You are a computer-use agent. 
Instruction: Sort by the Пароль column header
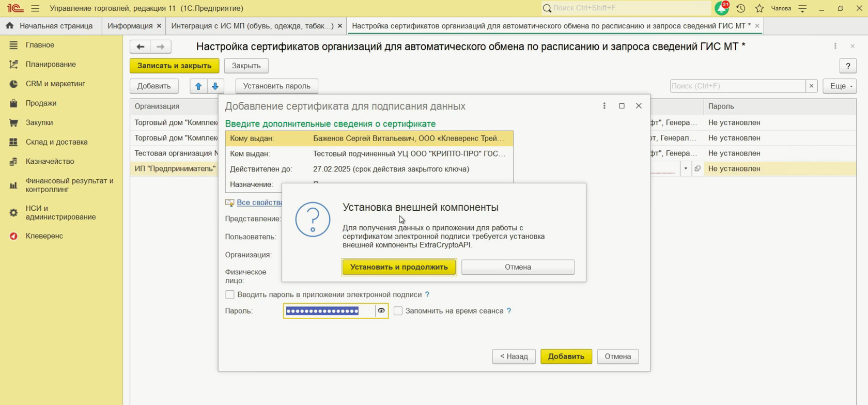tap(780, 106)
